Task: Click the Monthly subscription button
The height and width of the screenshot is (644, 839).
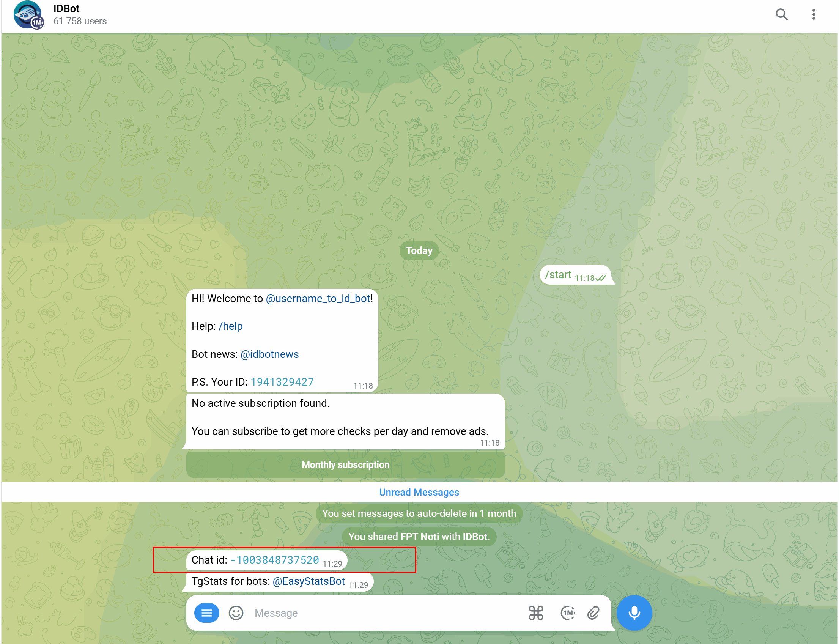Action: click(x=345, y=464)
